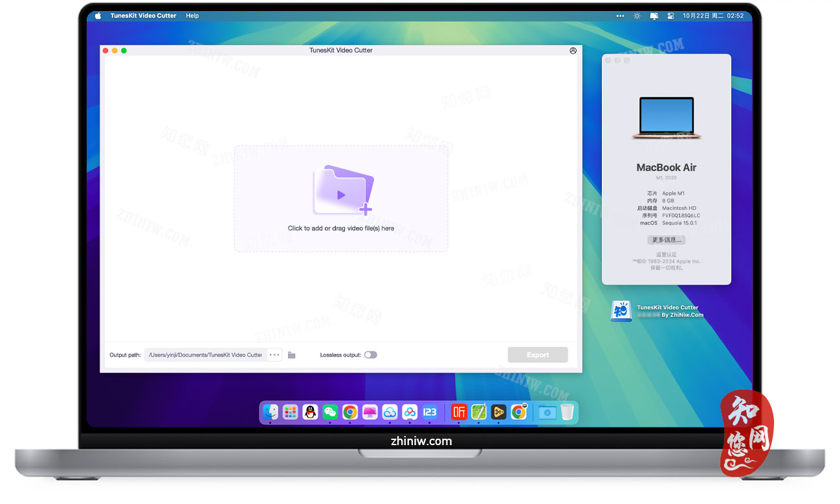840x504 pixels.
Task: Toggle the Lossless output switch
Action: [370, 355]
